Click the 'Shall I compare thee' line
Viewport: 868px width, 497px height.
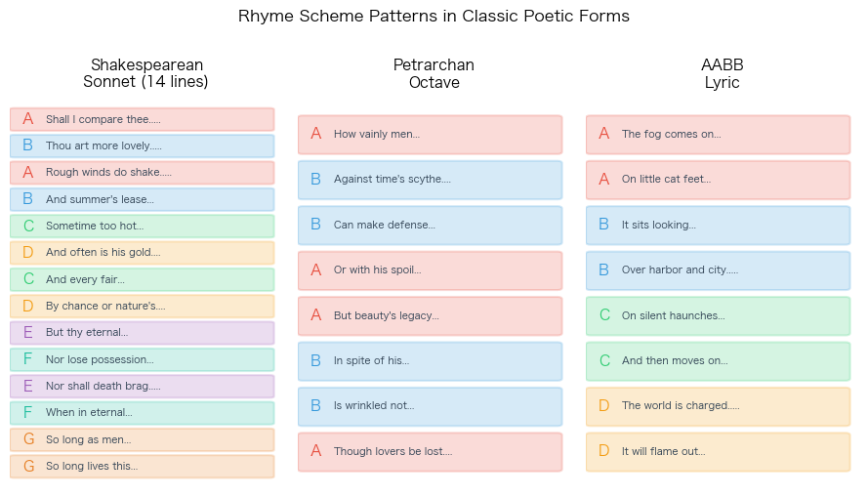click(143, 119)
